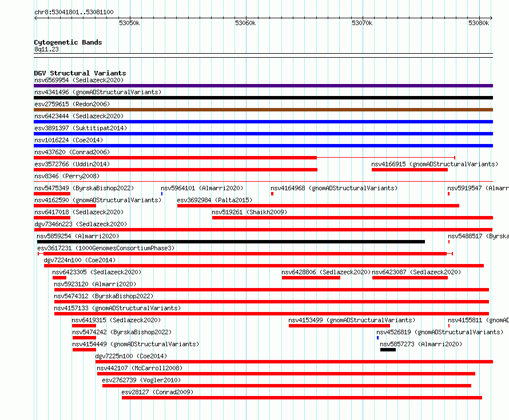Click the red nsv4153499 variant bar

[x=339, y=326]
